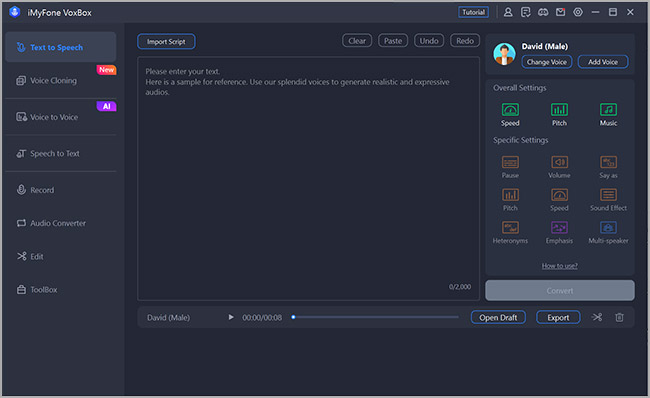The image size is (650, 398).
Task: Apply the Emphasis setting
Action: [559, 232]
